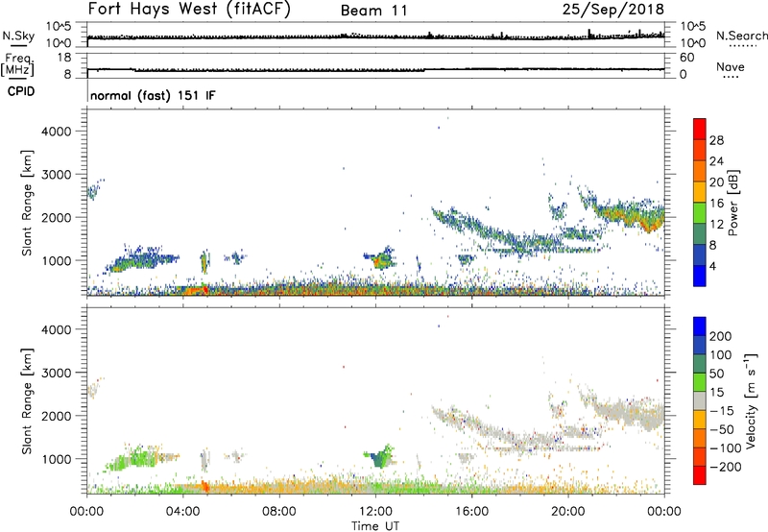This screenshot has height=532, width=768.
Task: Click the 'Power [dB]' colorbar title
Action: pyautogui.click(x=732, y=203)
